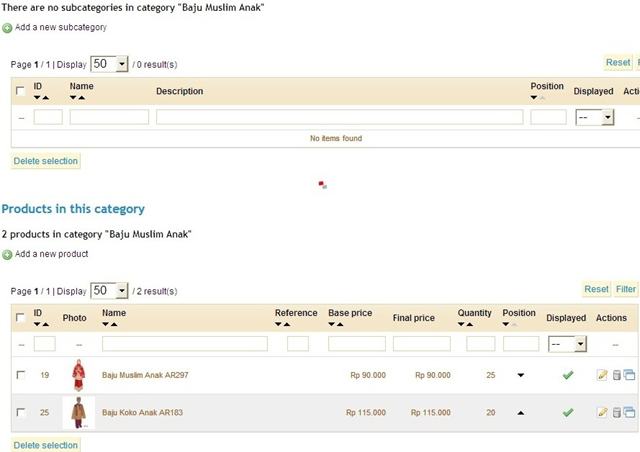Edit product Baju Koko Anak AR183 pencil icon

(x=602, y=412)
